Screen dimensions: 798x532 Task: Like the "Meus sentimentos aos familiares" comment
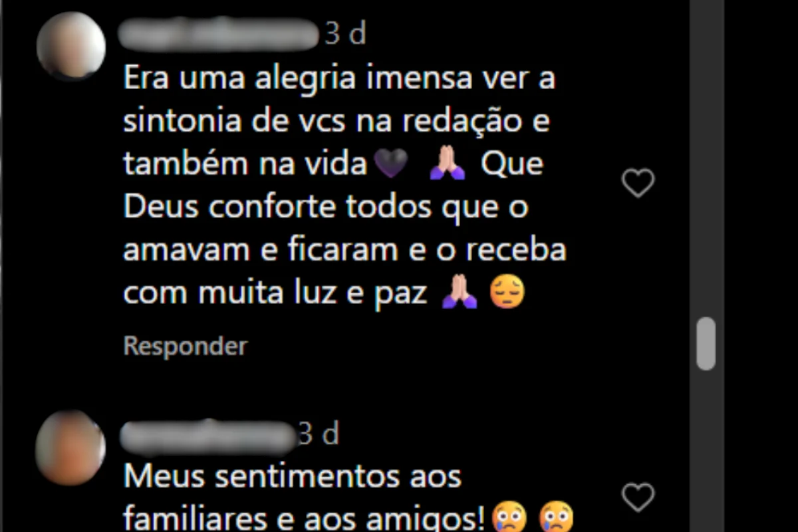pos(638,497)
